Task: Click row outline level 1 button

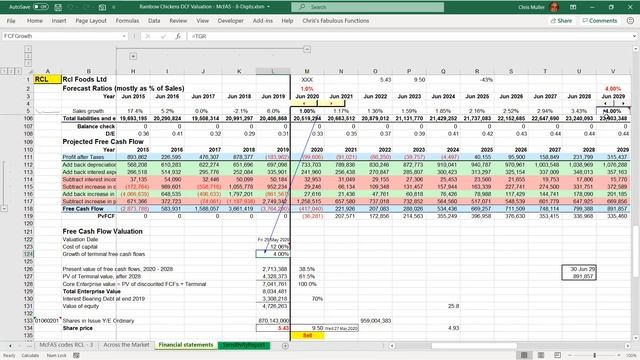Action: (x=4, y=71)
